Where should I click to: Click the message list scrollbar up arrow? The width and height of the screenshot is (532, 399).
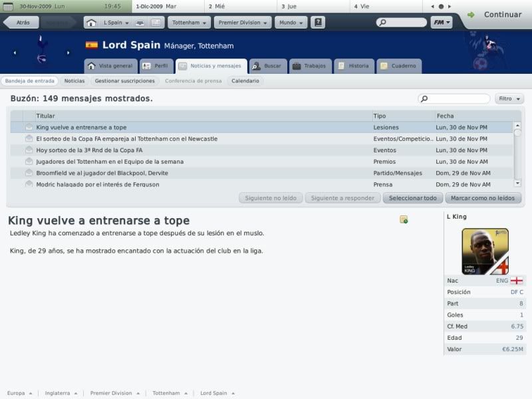point(517,126)
